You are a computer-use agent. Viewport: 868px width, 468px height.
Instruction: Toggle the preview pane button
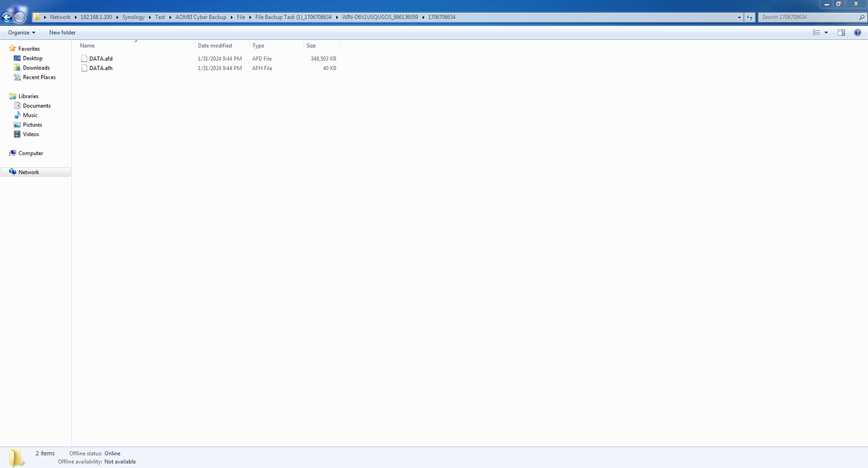(x=841, y=33)
